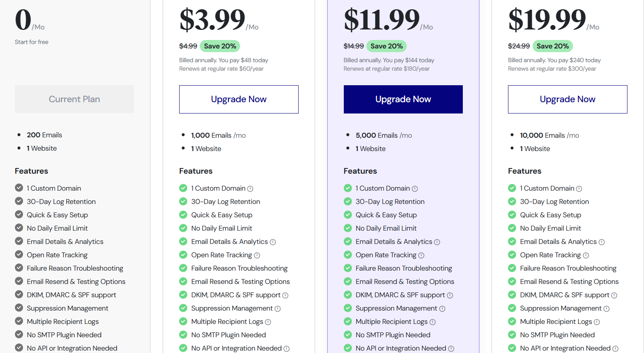Show Open Rate Tracking info in $19.99 plan

[x=586, y=255]
